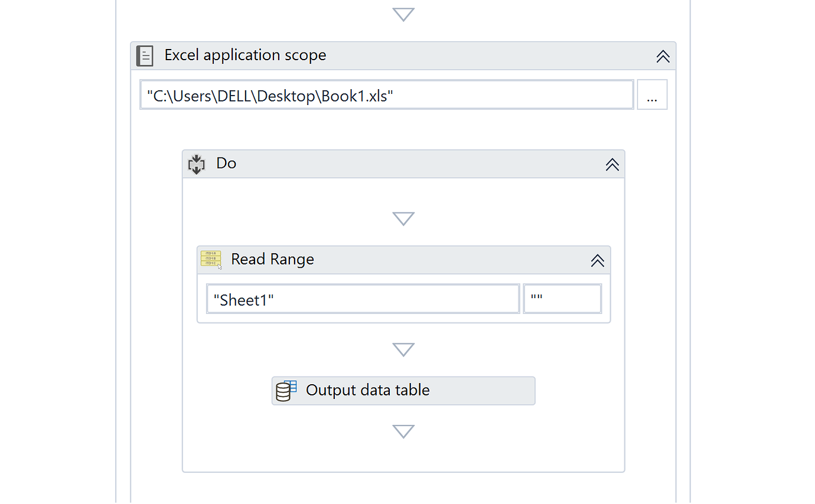The image size is (815, 504).
Task: Collapse the Do sequence container
Action: [x=612, y=164]
